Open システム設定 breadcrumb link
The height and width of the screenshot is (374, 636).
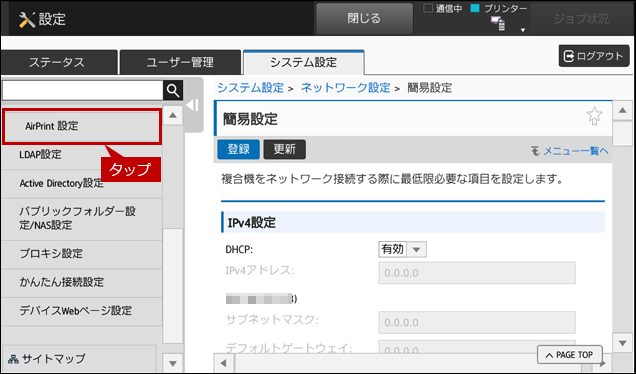pyautogui.click(x=250, y=88)
